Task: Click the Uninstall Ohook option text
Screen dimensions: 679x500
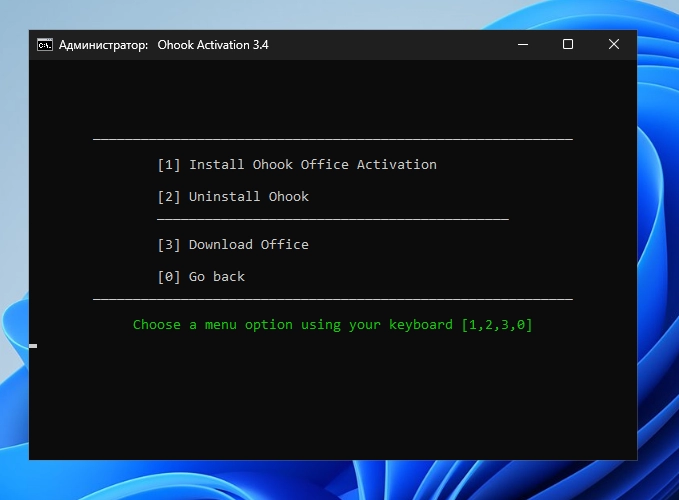Action: (248, 196)
